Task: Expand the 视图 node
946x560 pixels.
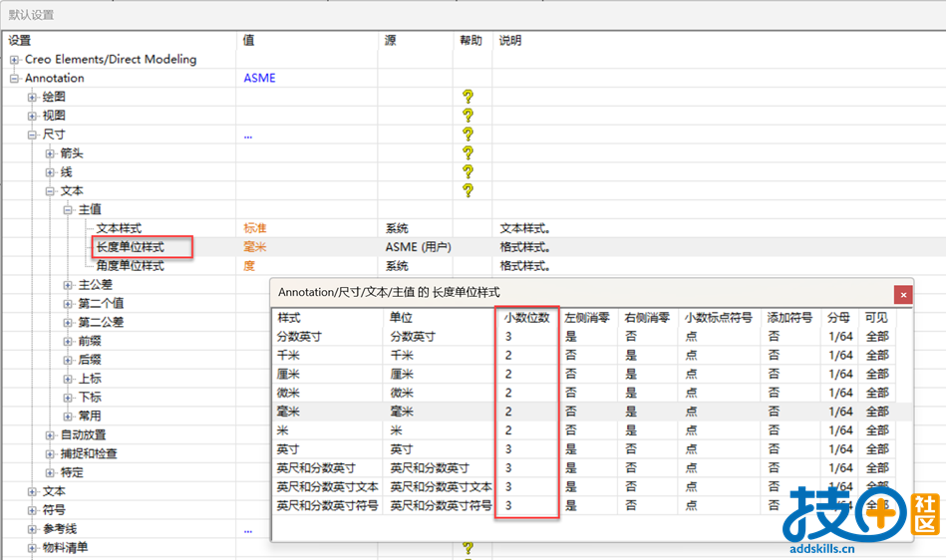Action: pos(32,116)
